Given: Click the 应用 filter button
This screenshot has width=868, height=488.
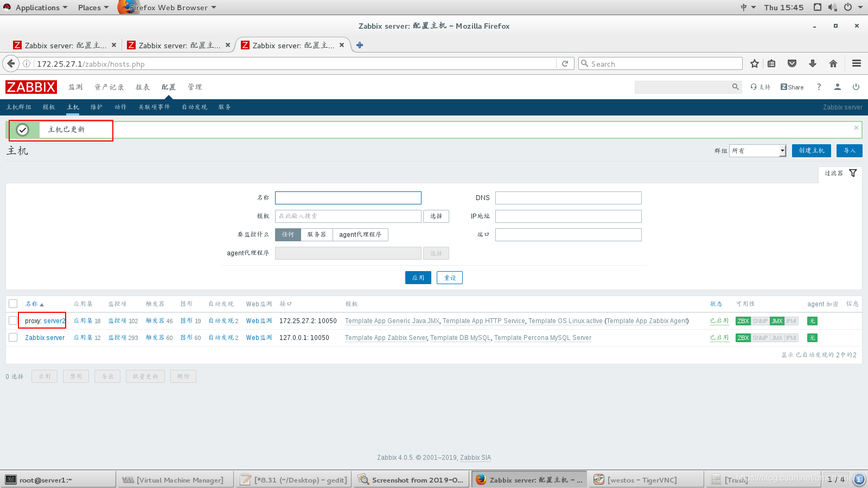Looking at the screenshot, I should coord(418,278).
